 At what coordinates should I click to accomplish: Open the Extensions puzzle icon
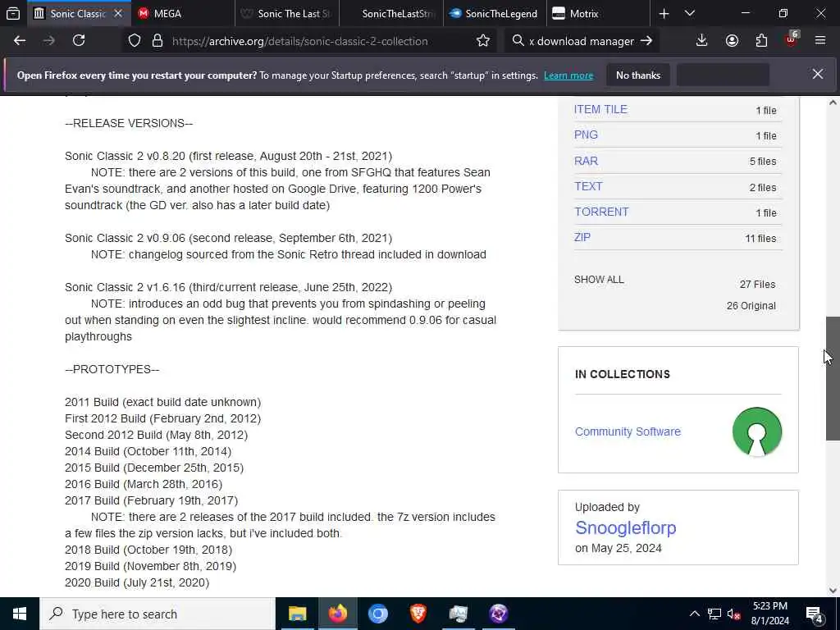[761, 41]
